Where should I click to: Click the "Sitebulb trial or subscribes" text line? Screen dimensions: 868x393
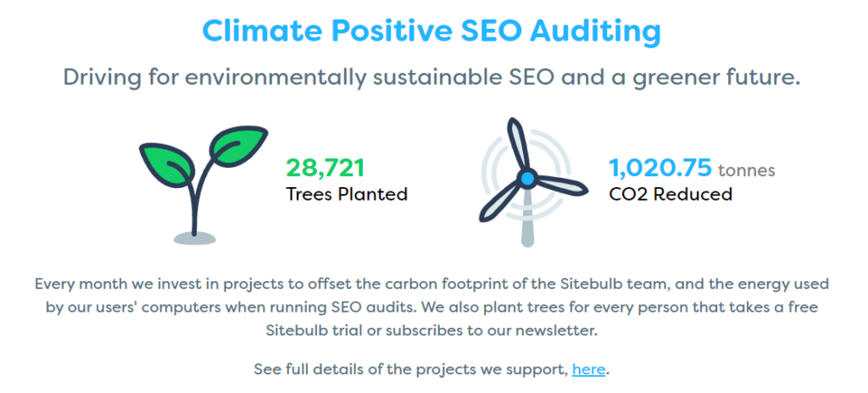pos(431,330)
